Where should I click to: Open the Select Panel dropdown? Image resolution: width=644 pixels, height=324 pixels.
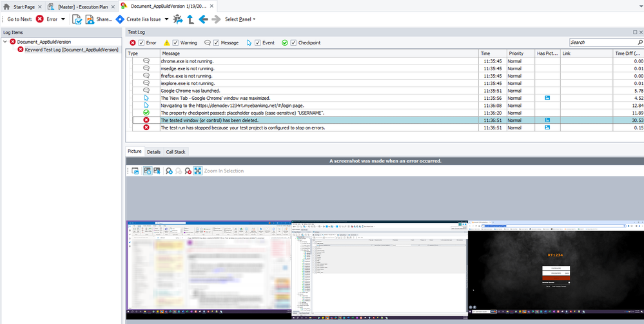tap(240, 19)
